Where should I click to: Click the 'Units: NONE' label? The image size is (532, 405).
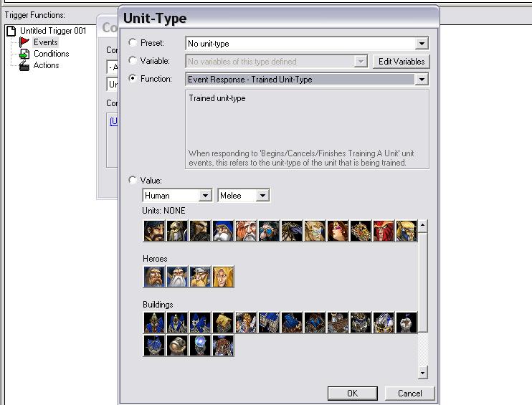(x=163, y=211)
